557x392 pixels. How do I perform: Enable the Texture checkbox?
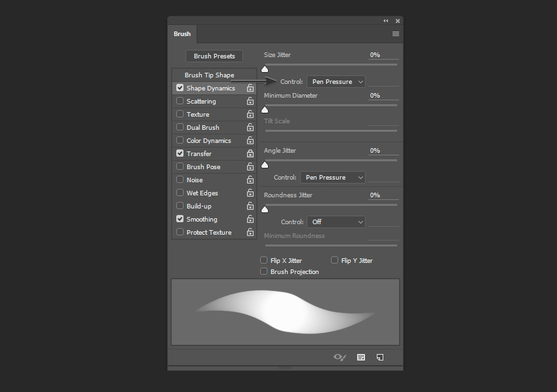(x=180, y=114)
